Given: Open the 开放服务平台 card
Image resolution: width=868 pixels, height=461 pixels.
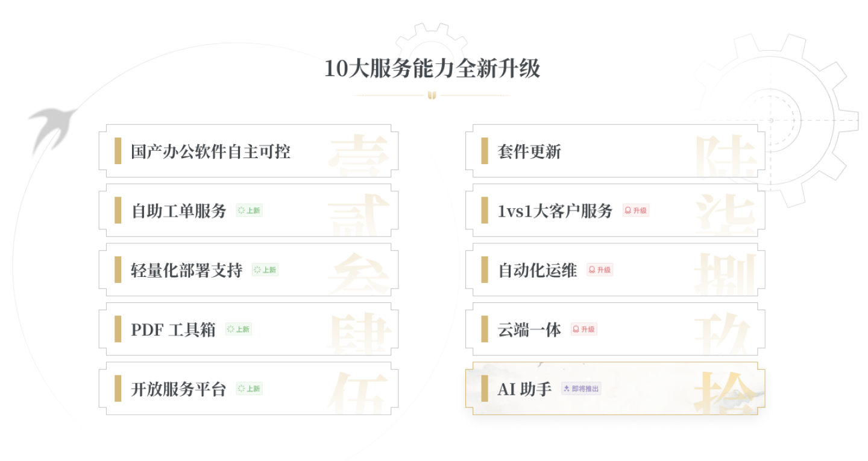Looking at the screenshot, I should click(x=248, y=388).
